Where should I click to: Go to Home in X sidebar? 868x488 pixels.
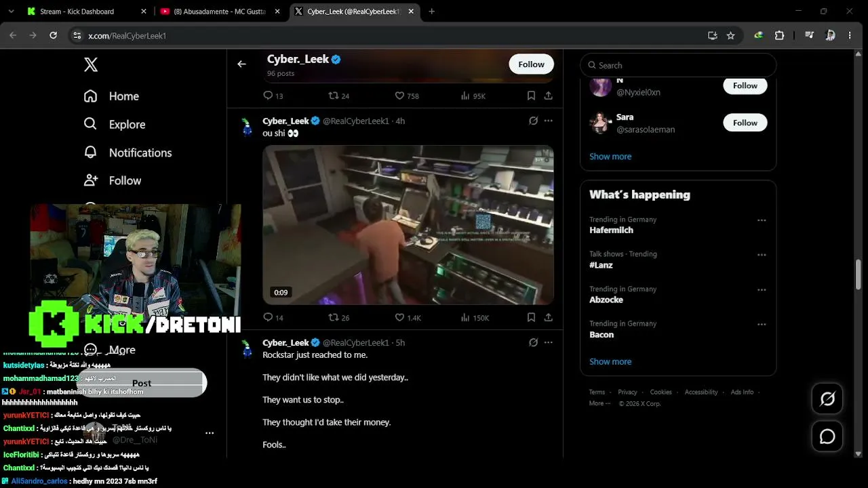[x=111, y=96]
